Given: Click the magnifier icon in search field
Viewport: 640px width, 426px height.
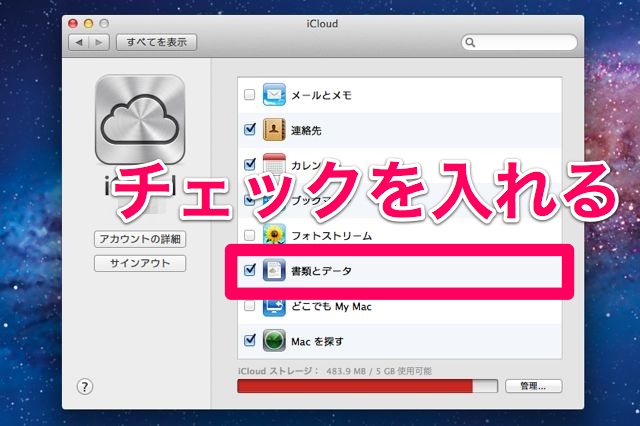Looking at the screenshot, I should [470, 42].
